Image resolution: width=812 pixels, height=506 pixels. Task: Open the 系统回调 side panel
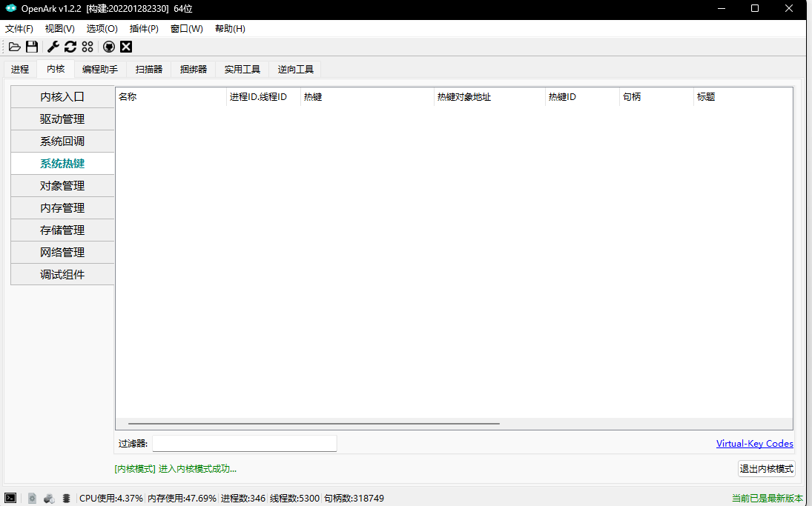point(62,142)
